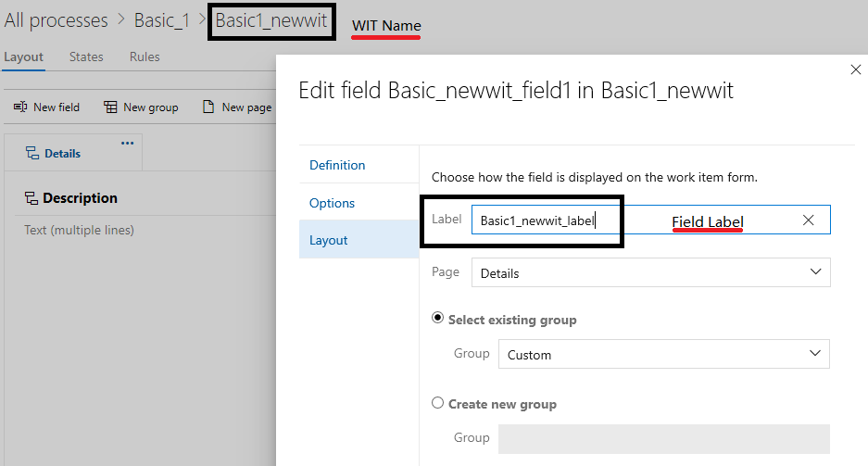Click the icon beside the Description group heading
Screen dimensions: 868x466
[x=31, y=198]
